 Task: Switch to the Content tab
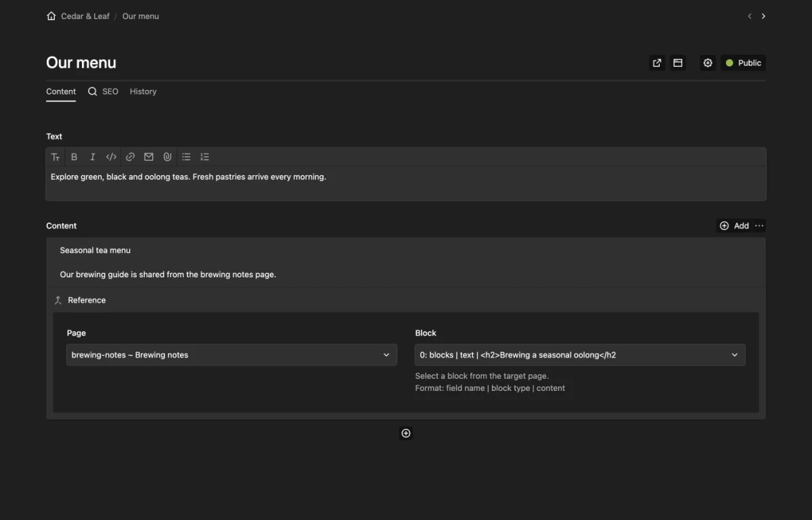click(x=61, y=91)
